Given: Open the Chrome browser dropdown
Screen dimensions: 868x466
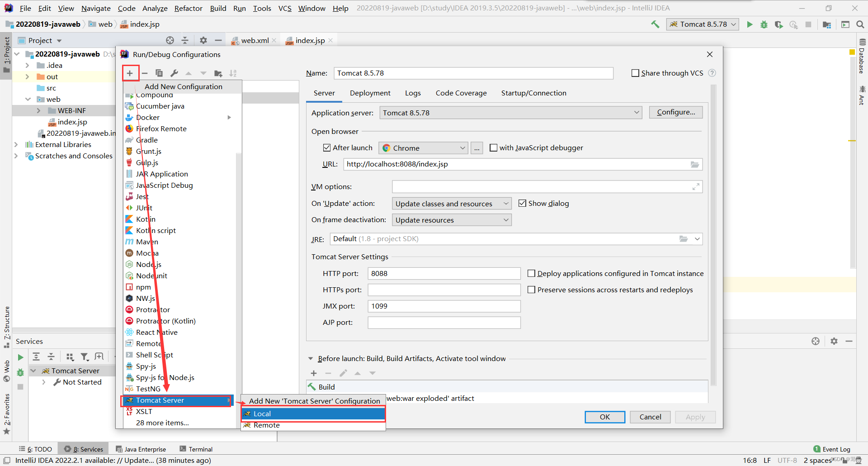Looking at the screenshot, I should click(x=423, y=148).
